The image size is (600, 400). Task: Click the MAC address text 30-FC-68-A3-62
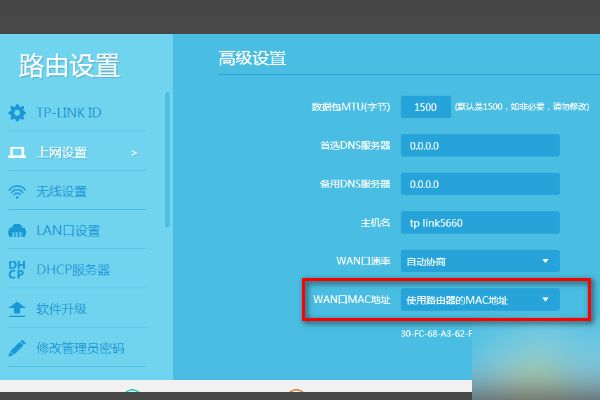pyautogui.click(x=436, y=333)
